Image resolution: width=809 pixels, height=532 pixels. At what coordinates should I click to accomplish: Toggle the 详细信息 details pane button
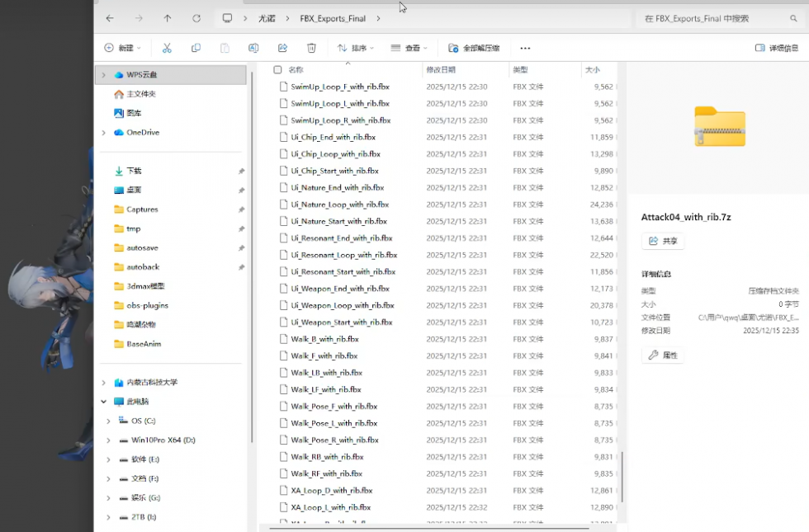(777, 49)
